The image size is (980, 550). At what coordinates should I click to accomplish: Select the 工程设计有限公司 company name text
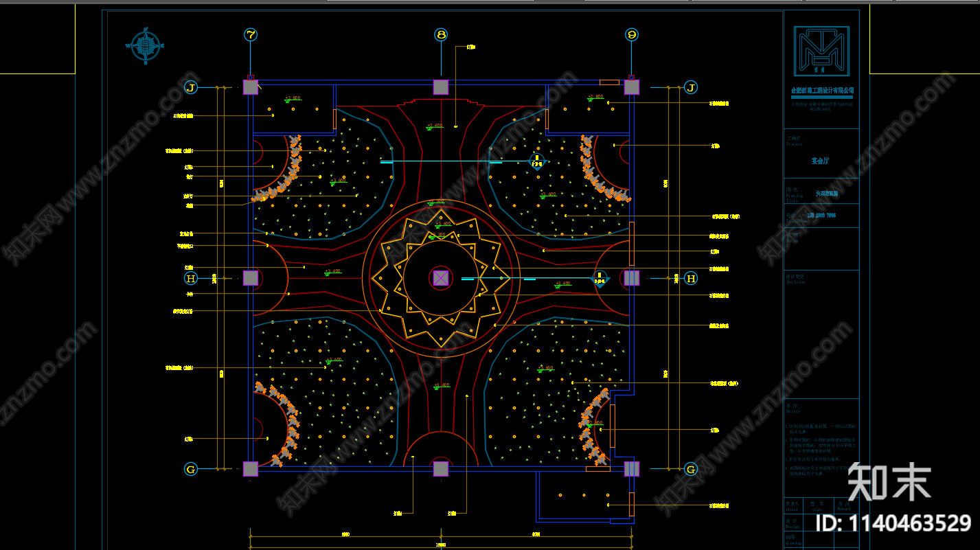pos(822,90)
